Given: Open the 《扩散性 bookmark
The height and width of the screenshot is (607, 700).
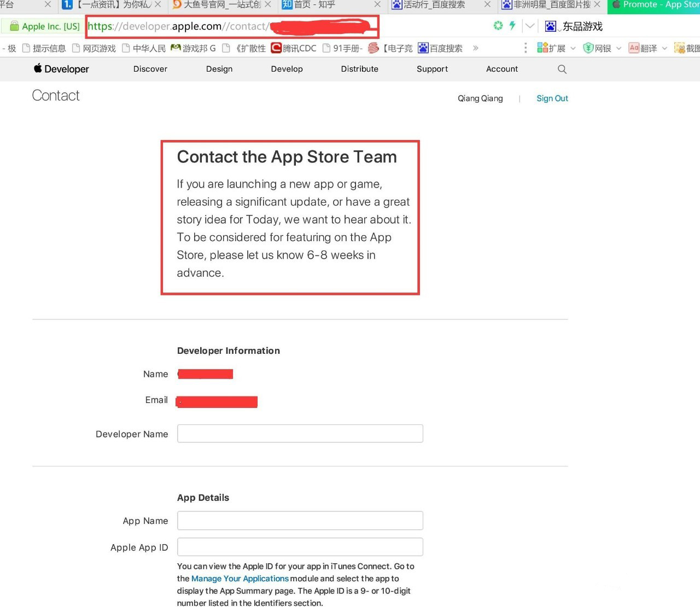Looking at the screenshot, I should pos(244,48).
